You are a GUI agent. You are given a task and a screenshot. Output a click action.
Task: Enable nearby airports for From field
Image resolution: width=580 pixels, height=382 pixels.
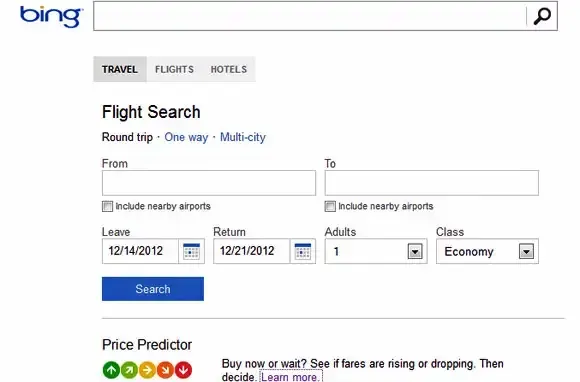[x=107, y=206]
